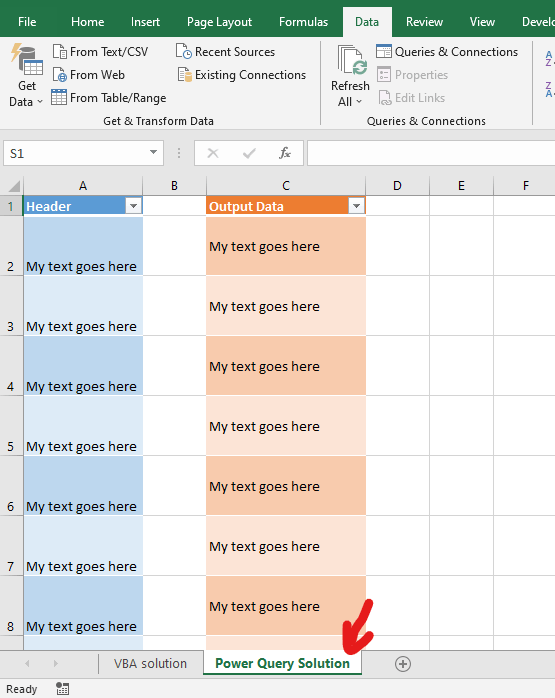Choose From Table/Range
555x698 pixels.
click(109, 97)
